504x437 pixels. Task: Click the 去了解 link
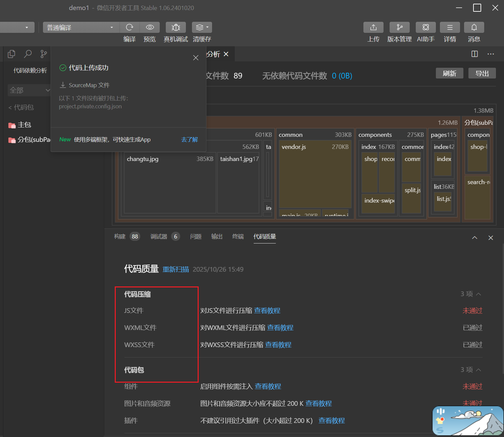click(x=190, y=140)
